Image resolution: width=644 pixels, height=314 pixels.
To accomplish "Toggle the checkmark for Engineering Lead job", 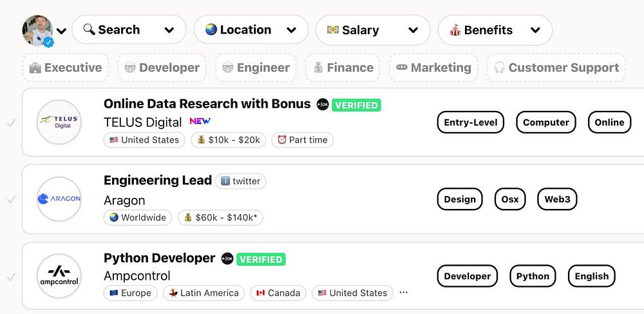I will click(x=11, y=200).
